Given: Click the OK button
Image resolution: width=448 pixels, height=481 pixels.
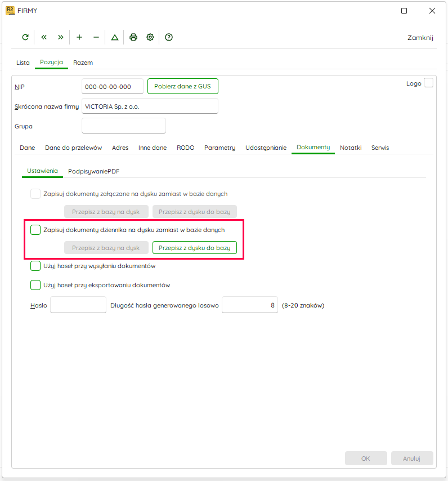Looking at the screenshot, I should [366, 458].
